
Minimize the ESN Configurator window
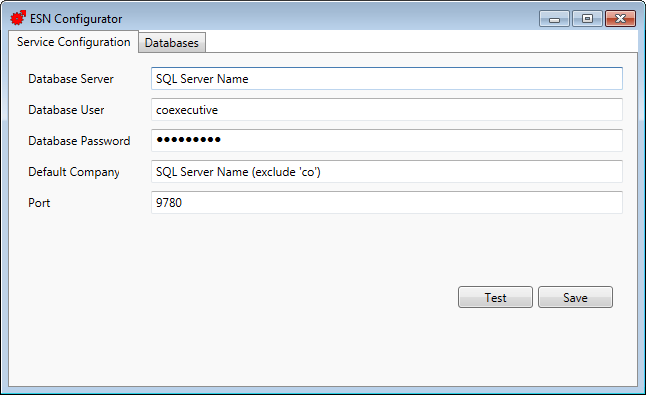pos(554,19)
